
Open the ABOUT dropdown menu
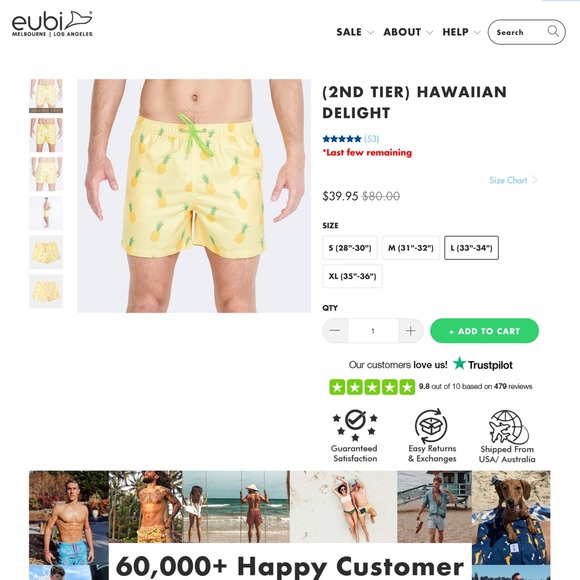coord(408,32)
